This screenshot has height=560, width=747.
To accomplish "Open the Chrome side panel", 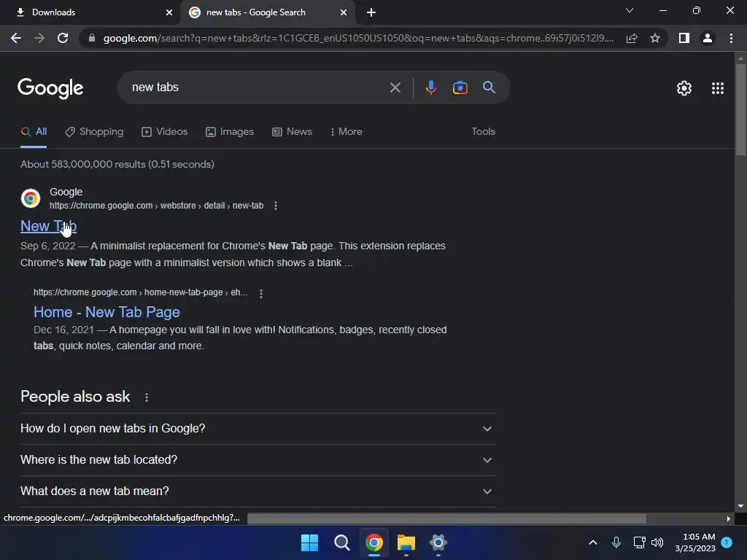I will (x=684, y=38).
